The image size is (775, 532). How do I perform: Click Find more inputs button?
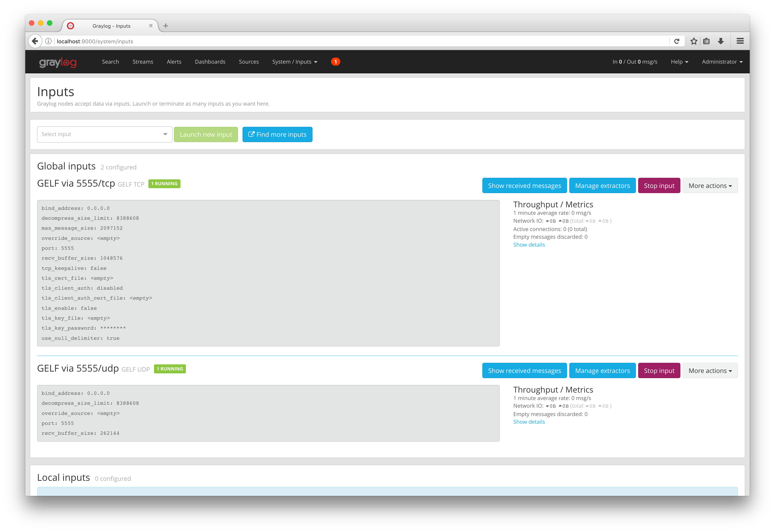tap(277, 134)
